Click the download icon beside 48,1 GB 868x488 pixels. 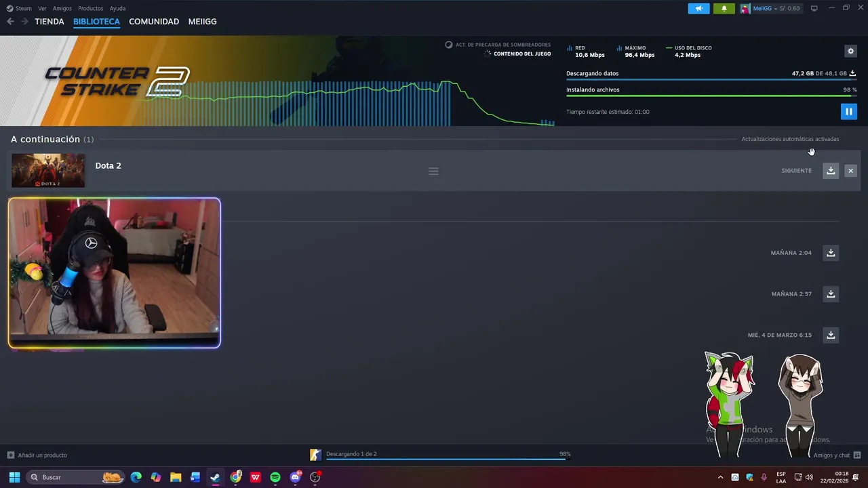coord(853,73)
